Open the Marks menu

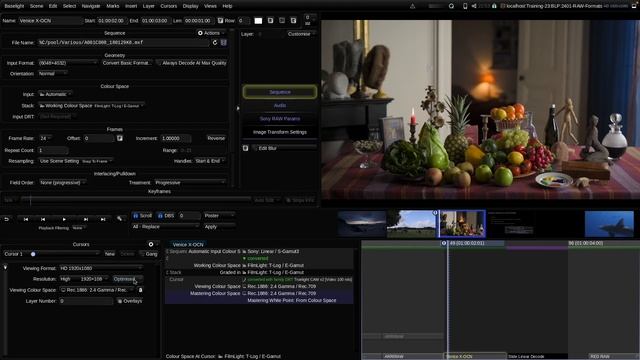click(x=113, y=6)
